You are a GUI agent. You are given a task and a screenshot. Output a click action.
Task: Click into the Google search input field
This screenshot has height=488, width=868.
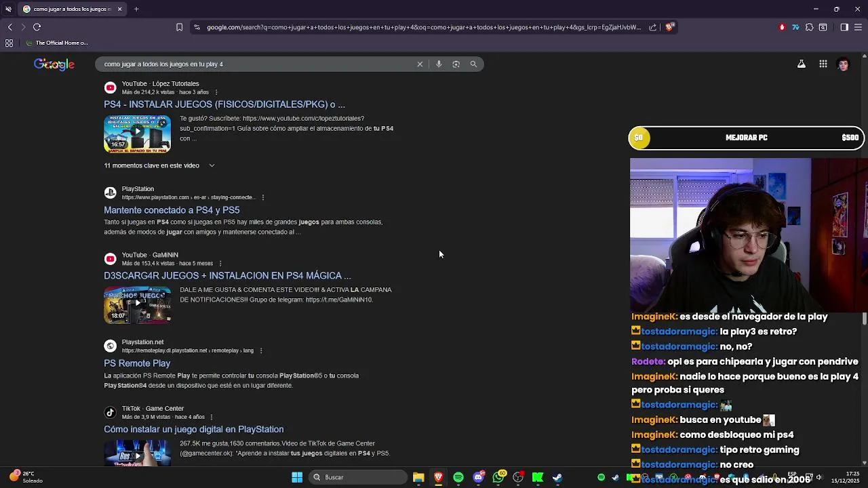[x=258, y=64]
